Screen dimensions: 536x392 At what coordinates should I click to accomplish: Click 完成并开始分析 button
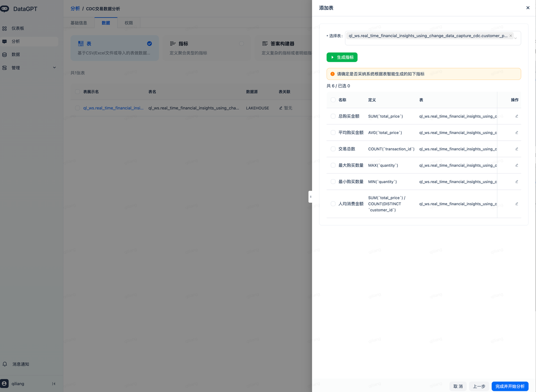click(x=510, y=387)
